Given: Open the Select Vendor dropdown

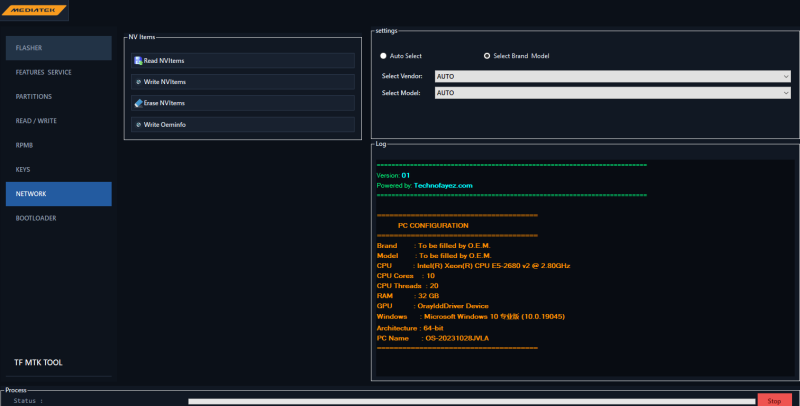Looking at the screenshot, I should (613, 77).
